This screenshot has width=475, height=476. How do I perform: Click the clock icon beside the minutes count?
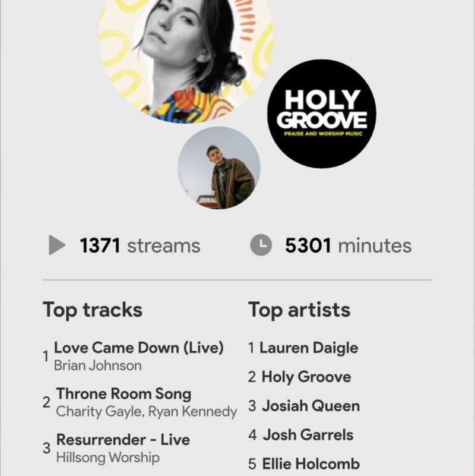point(261,245)
